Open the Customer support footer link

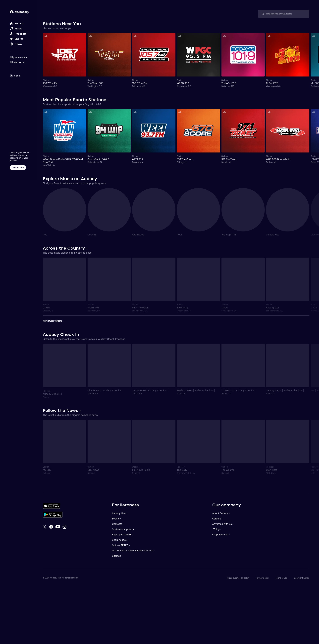click(123, 529)
